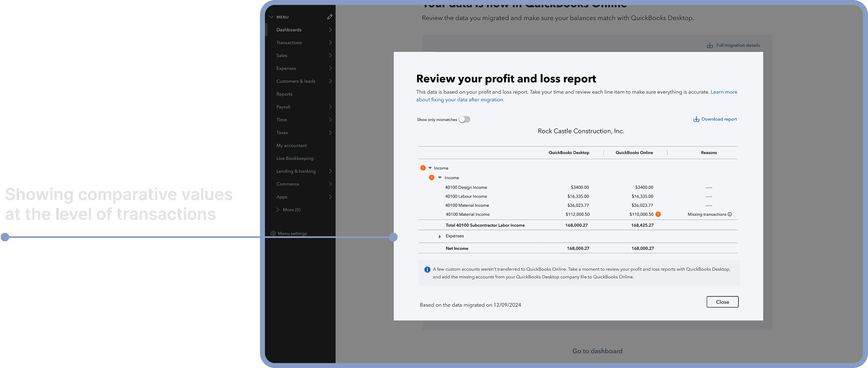Screen dimensions: 868x368
Task: Click Total 40100 Subcontractor Labor Income row
Action: pos(578,225)
